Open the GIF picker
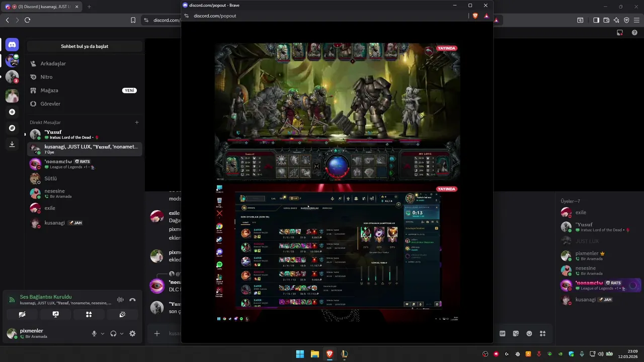 click(502, 333)
